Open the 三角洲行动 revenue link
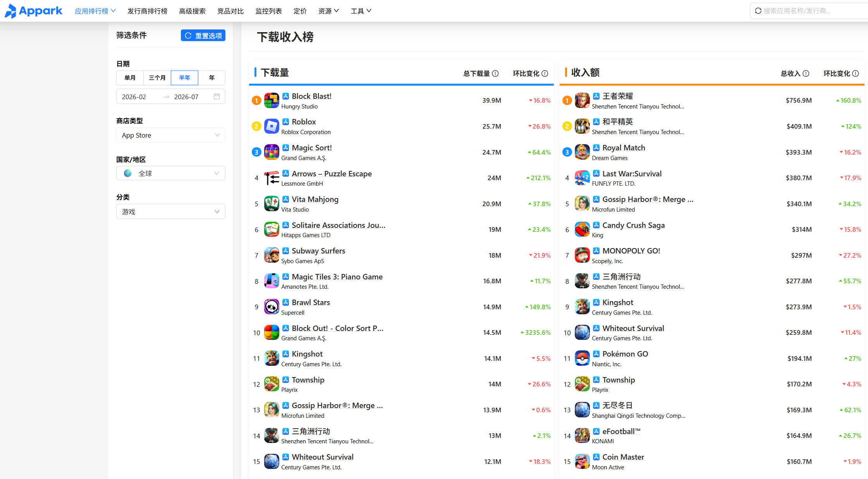The image size is (868, 479). point(621,277)
